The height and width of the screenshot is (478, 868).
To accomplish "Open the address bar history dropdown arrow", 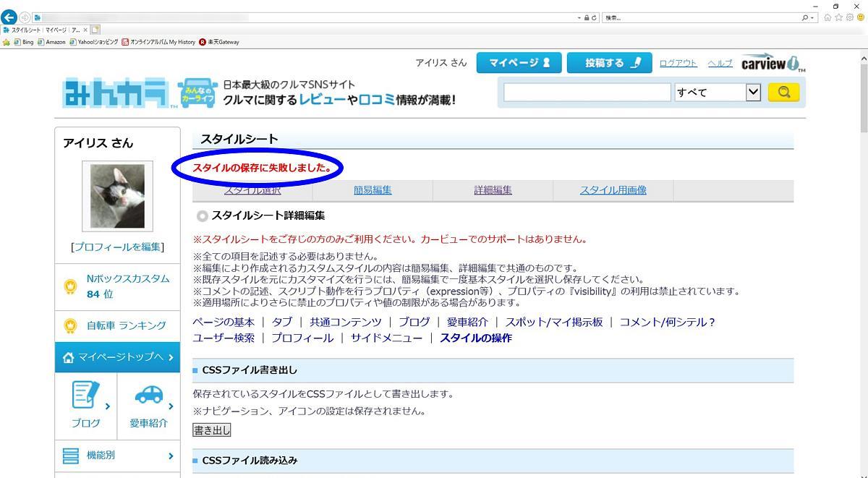I will pyautogui.click(x=579, y=17).
